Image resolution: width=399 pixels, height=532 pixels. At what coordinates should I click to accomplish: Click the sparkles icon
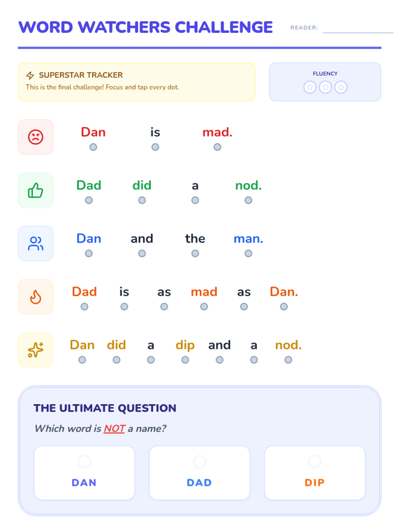pos(36,350)
